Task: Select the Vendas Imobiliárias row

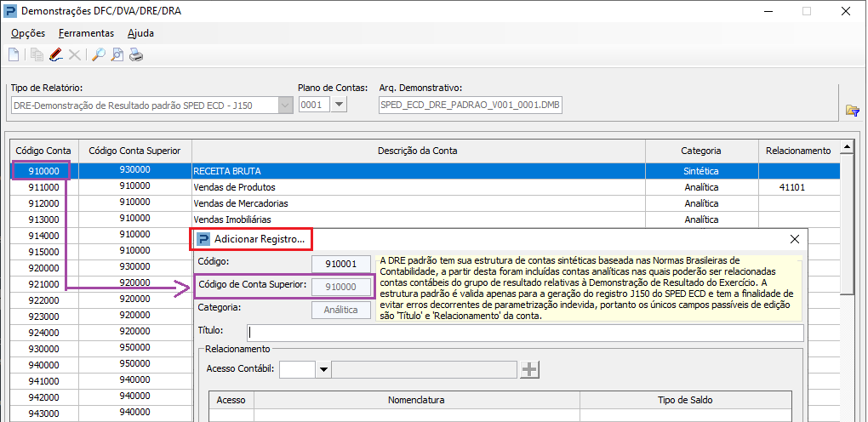Action: (x=425, y=220)
